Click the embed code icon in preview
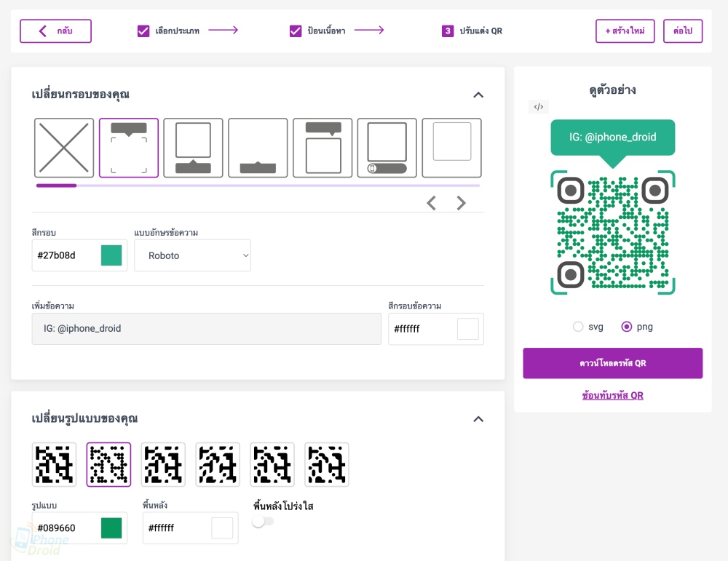 pyautogui.click(x=539, y=107)
